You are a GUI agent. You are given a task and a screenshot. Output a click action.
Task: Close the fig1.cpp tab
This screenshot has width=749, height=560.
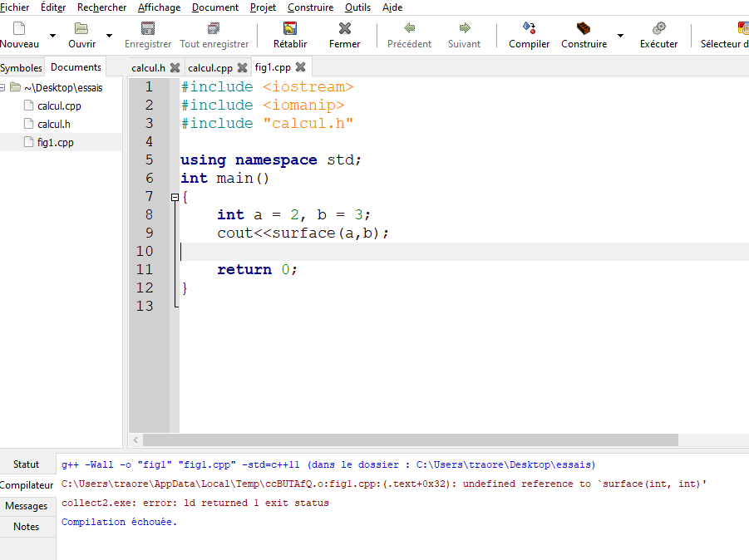pos(300,67)
